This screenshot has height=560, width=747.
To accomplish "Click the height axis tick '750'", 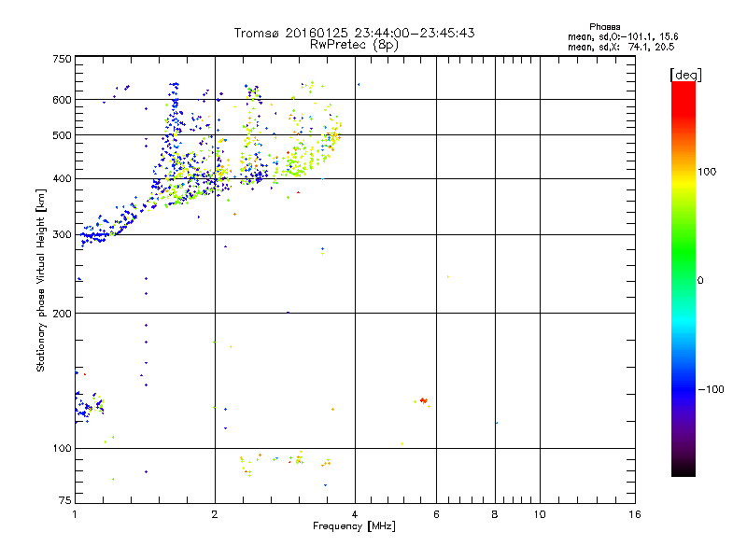I will tap(62, 59).
